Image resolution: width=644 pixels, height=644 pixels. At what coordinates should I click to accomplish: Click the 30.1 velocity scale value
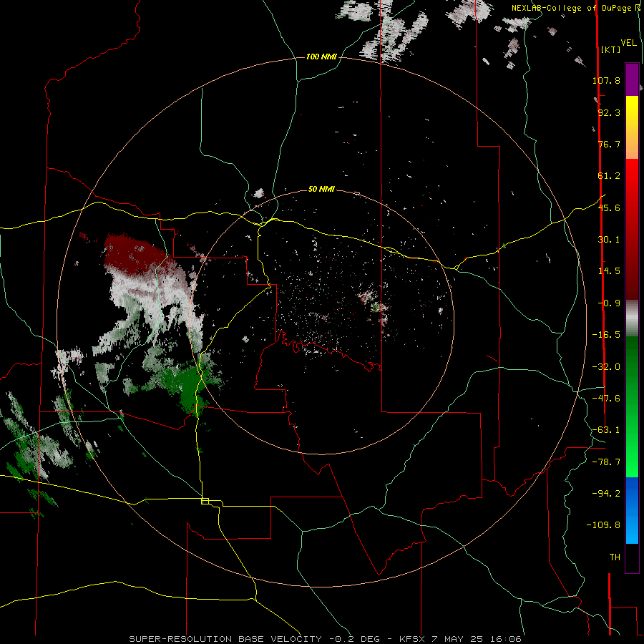click(x=609, y=240)
